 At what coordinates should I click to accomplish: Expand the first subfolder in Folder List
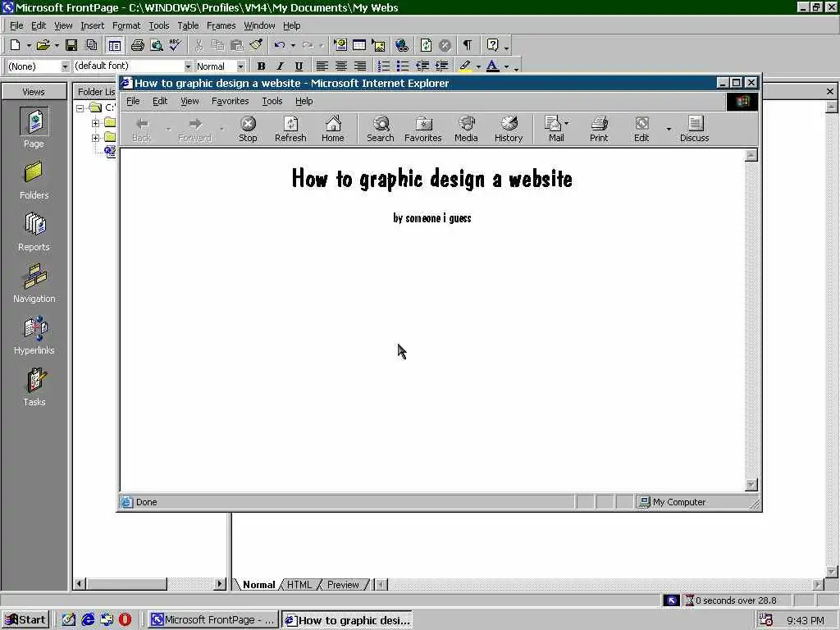(x=95, y=123)
